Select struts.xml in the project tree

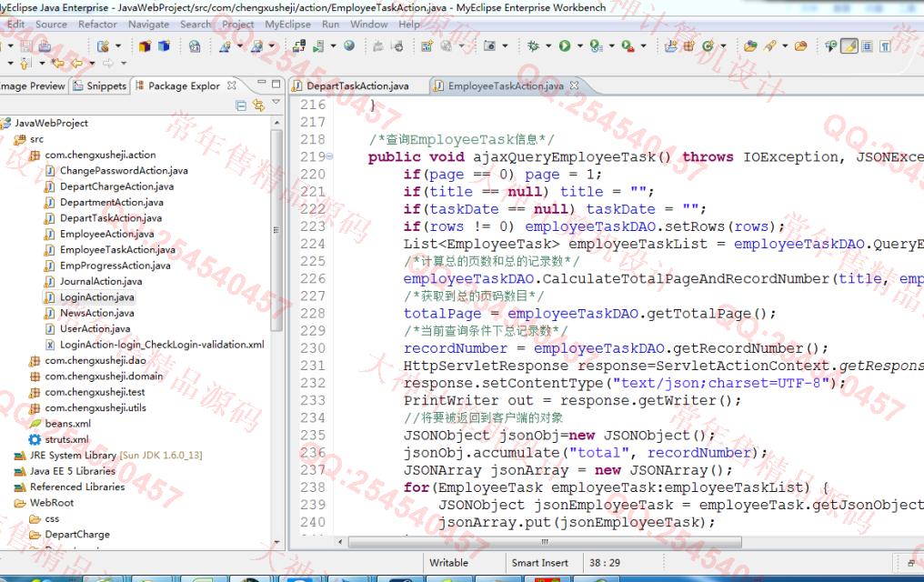(66, 439)
